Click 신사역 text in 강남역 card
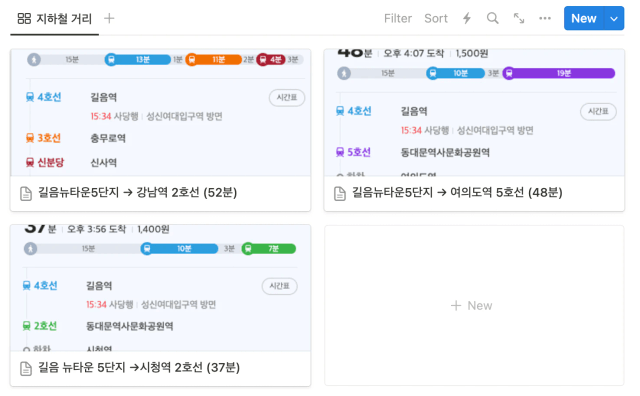The height and width of the screenshot is (396, 640). tap(104, 163)
